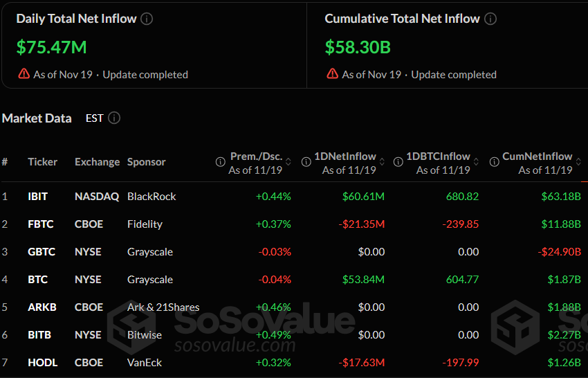Select the Ark & 21Shares sponsor cell
588x378 pixels.
(x=163, y=307)
